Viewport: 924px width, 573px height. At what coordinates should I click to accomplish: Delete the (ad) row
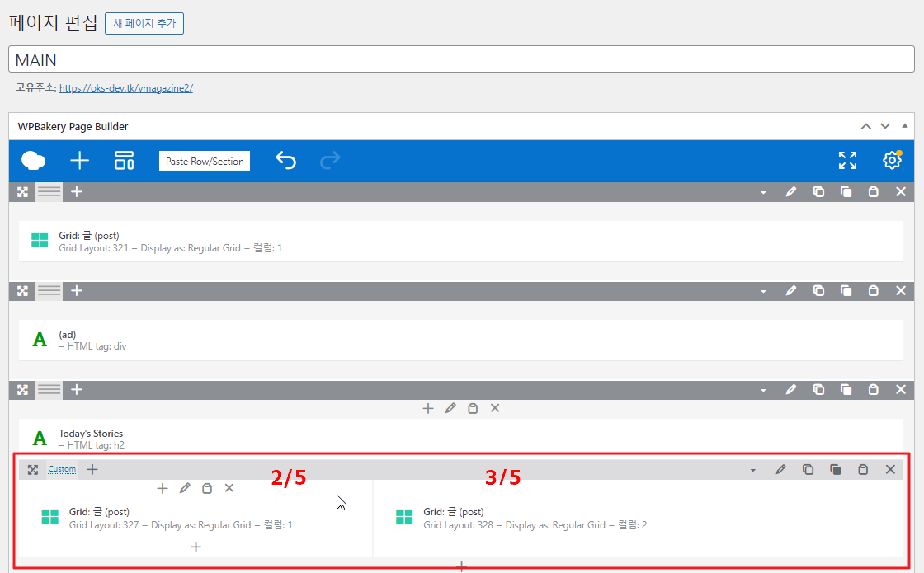pyautogui.click(x=900, y=291)
